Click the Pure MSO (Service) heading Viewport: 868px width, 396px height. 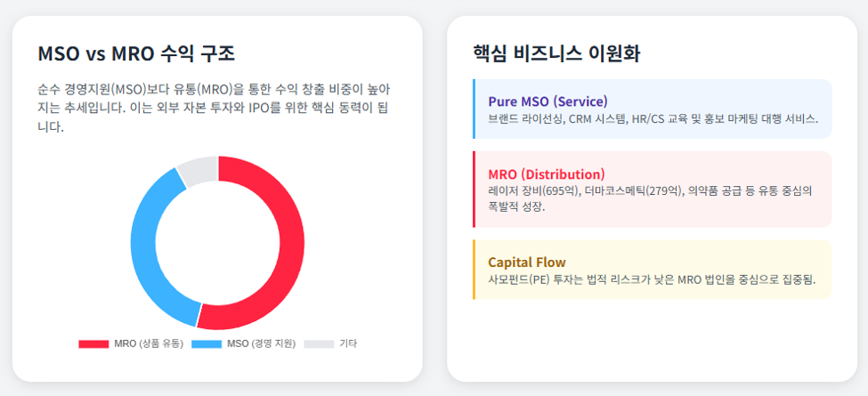point(548,101)
